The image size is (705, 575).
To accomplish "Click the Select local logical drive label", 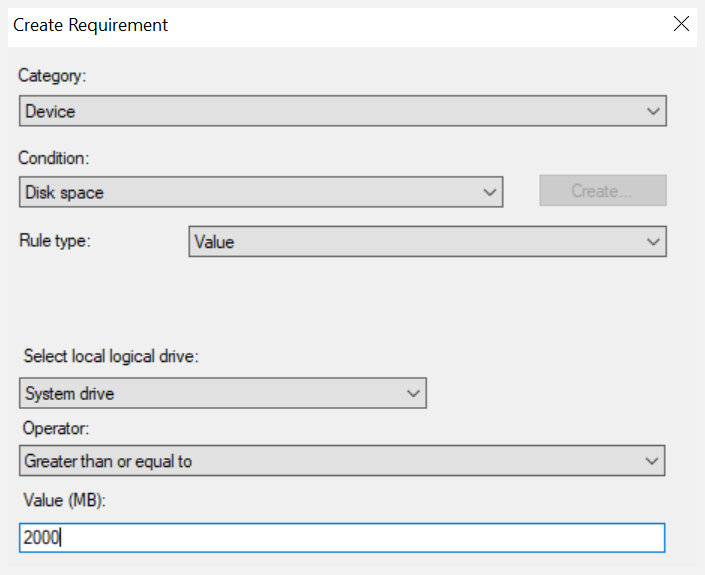I will point(111,356).
